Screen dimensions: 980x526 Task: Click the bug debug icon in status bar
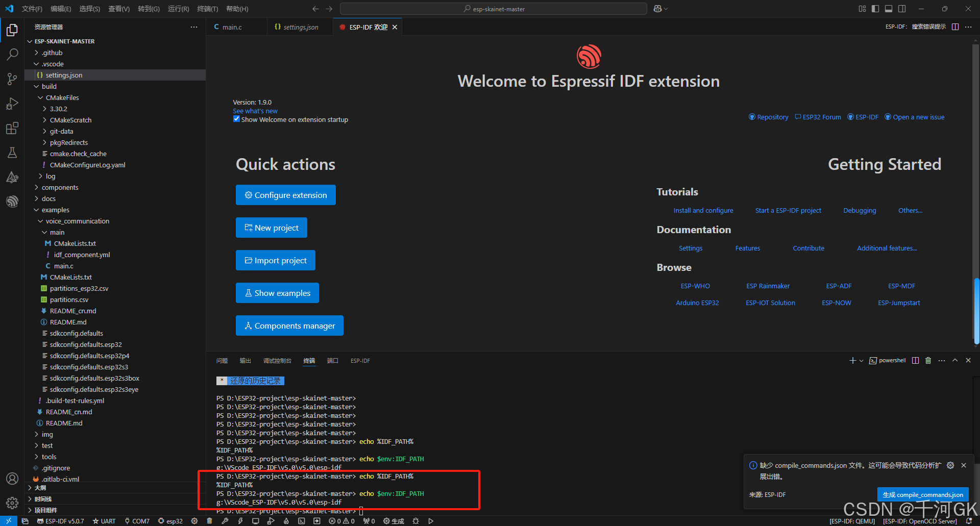pos(416,521)
